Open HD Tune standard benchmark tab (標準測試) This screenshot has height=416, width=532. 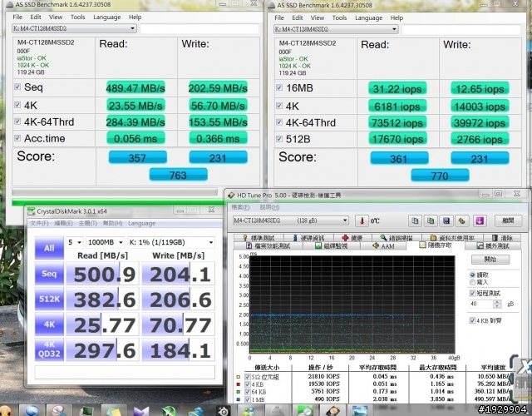(259, 238)
